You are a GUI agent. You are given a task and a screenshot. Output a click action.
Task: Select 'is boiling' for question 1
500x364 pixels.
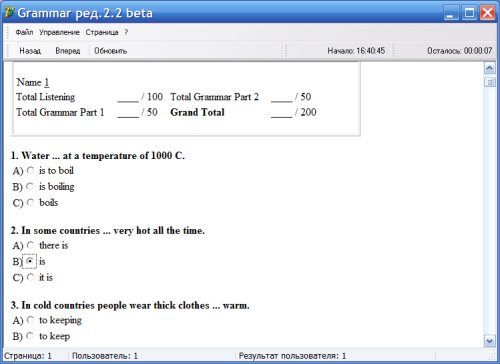coord(30,186)
